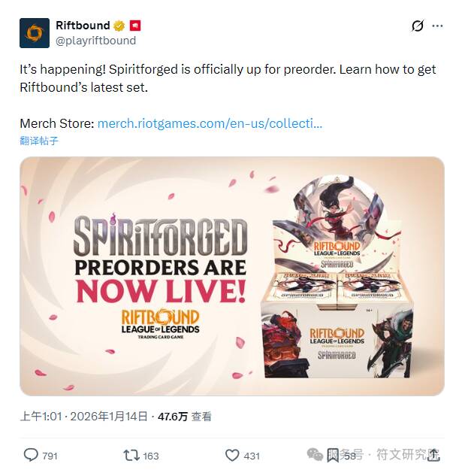Viewport: 459px width, 476px height.
Task: Open the three-dots more options menu
Action: (437, 26)
